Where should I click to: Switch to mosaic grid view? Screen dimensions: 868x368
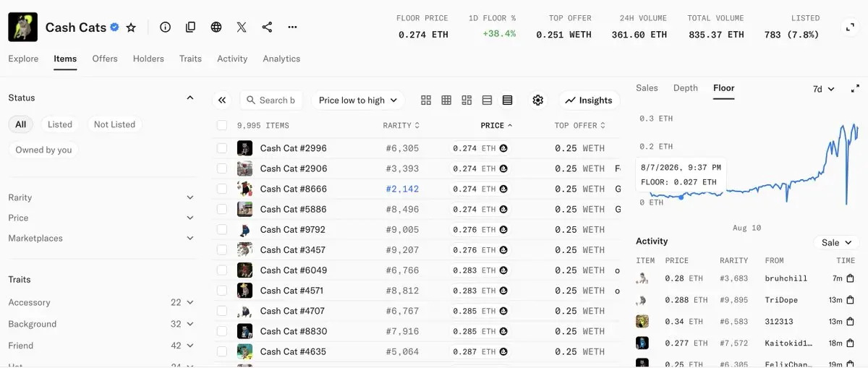(x=467, y=100)
